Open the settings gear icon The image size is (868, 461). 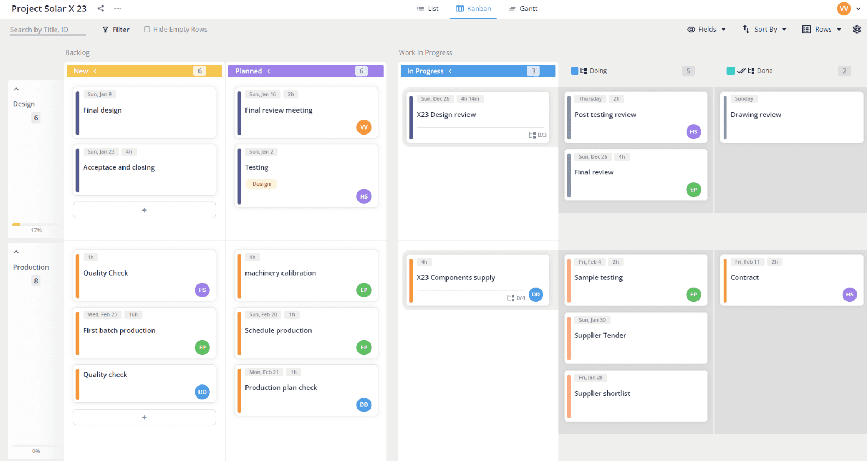857,30
